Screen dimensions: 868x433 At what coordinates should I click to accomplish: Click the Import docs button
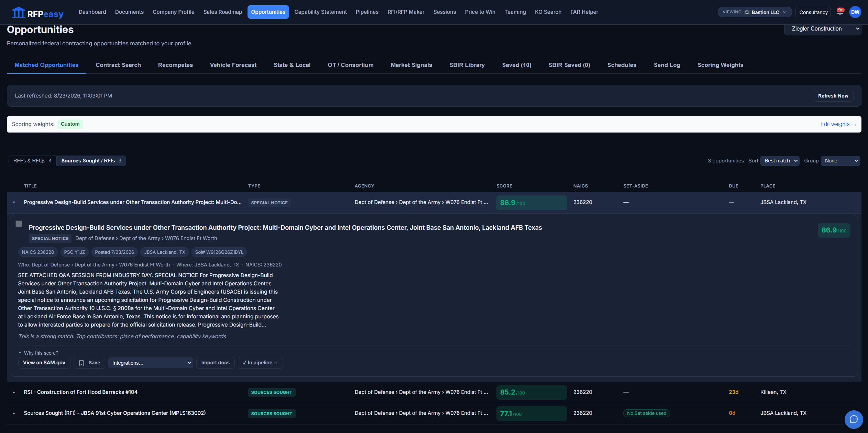click(215, 363)
